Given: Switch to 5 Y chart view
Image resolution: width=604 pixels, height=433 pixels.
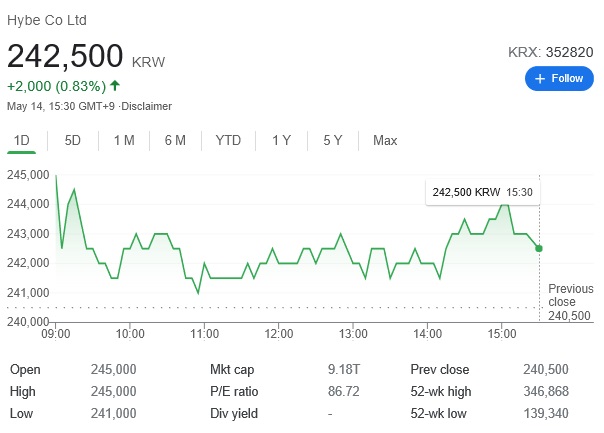Looking at the screenshot, I should click(333, 140).
